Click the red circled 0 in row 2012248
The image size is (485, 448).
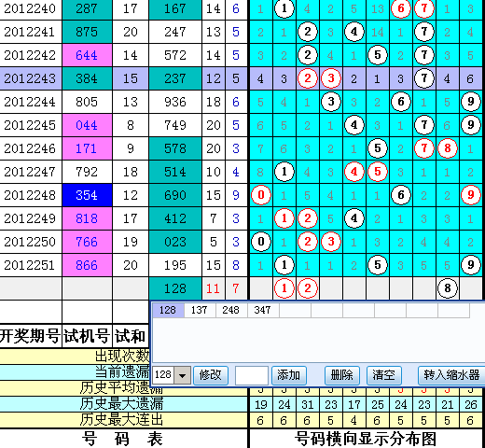[x=261, y=195]
